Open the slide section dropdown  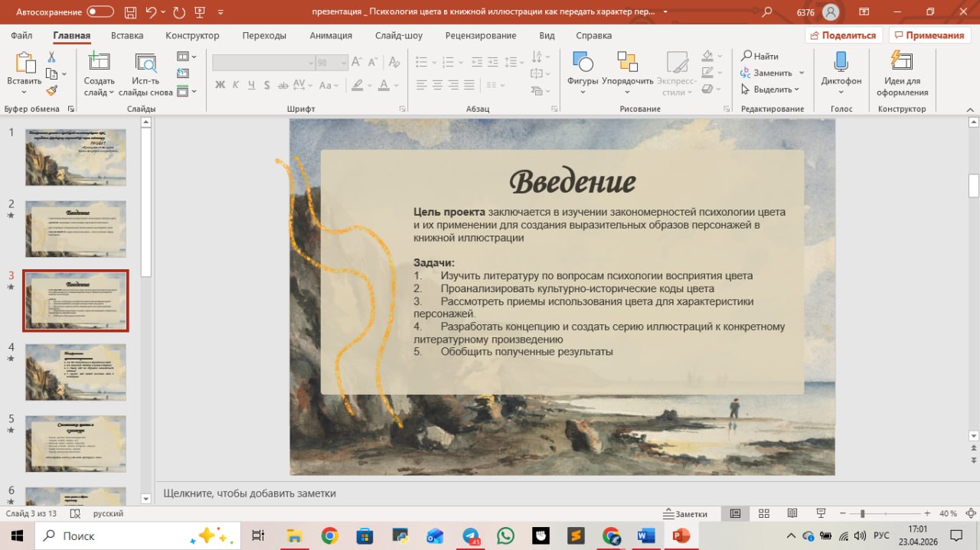(186, 91)
